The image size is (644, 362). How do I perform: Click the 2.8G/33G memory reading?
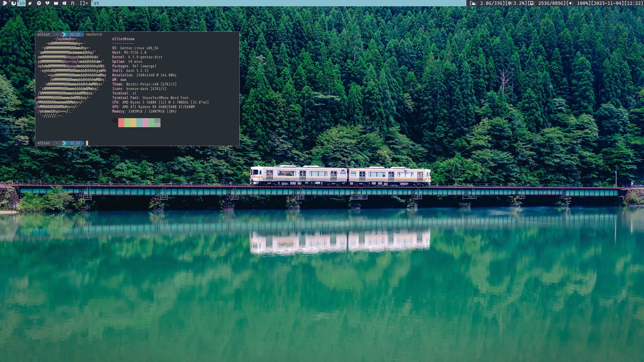(491, 3)
